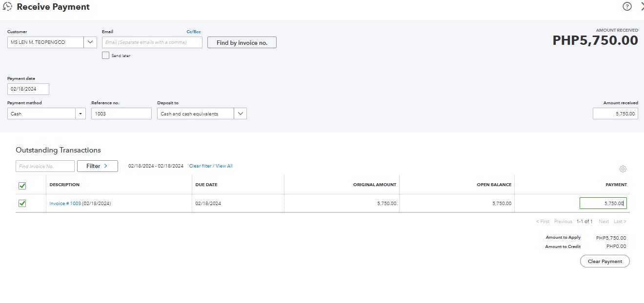Open the recent payments history icon
The image size is (644, 303).
pos(7,7)
